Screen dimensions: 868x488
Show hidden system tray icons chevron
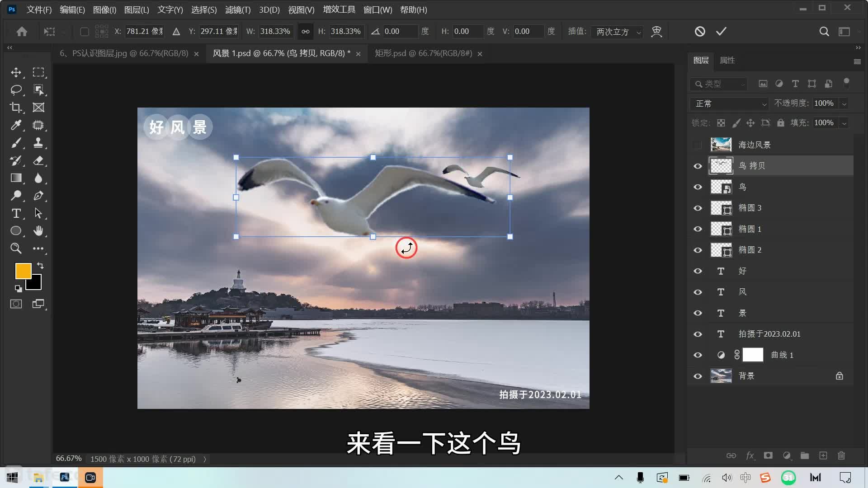click(619, 478)
